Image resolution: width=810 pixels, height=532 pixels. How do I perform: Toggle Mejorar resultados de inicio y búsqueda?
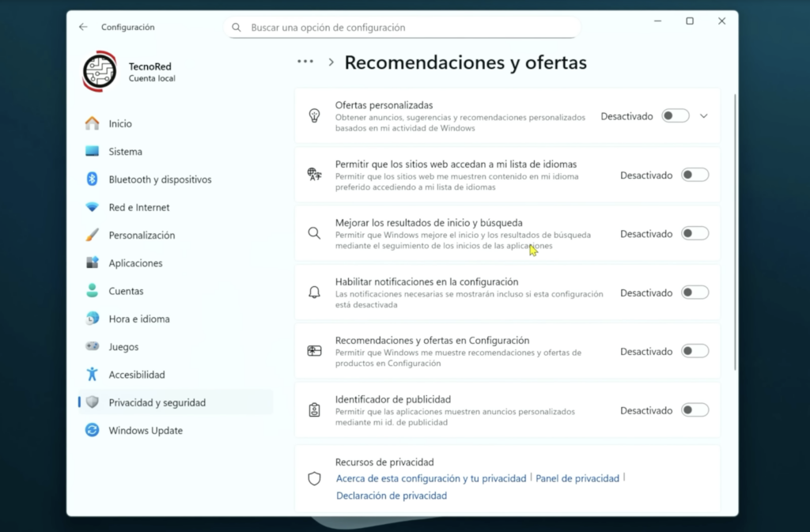pos(695,234)
